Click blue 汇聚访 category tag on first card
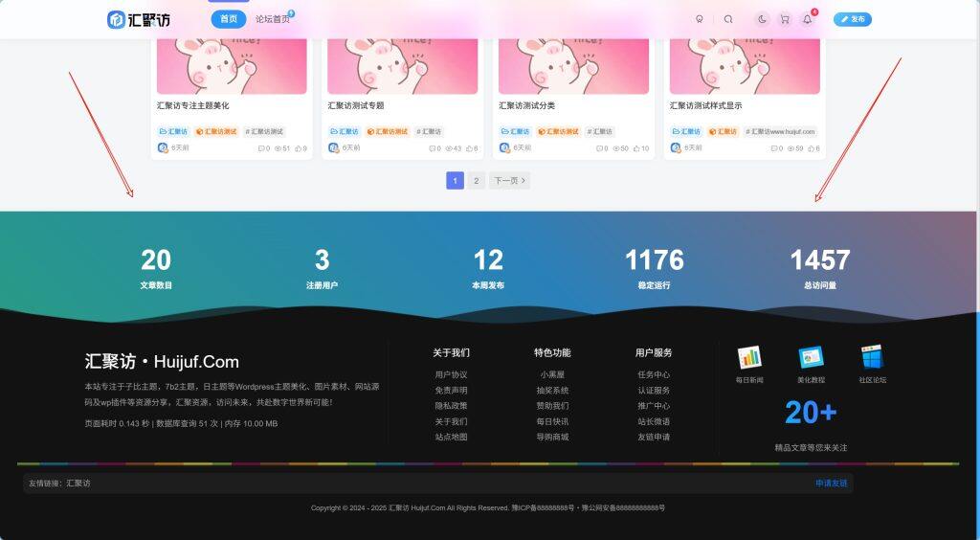Image resolution: width=980 pixels, height=540 pixels. coord(174,132)
